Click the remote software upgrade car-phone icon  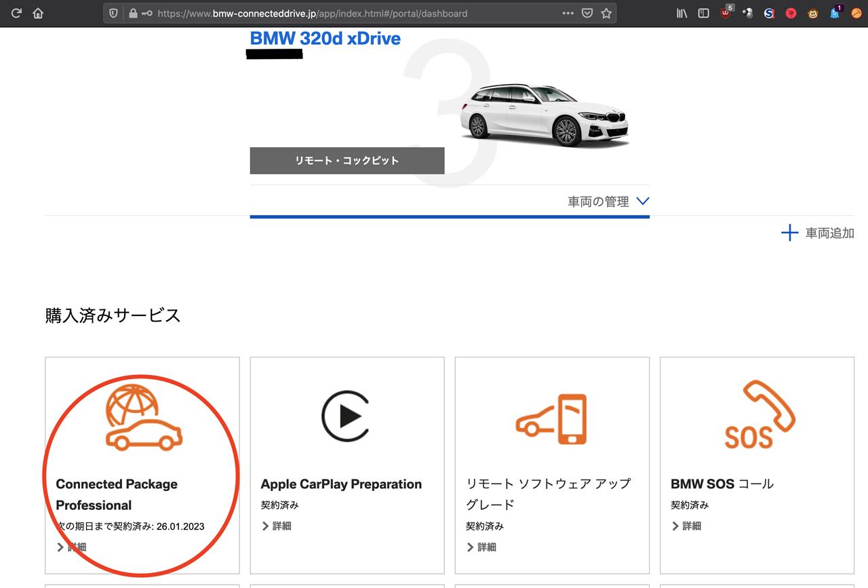tap(551, 420)
